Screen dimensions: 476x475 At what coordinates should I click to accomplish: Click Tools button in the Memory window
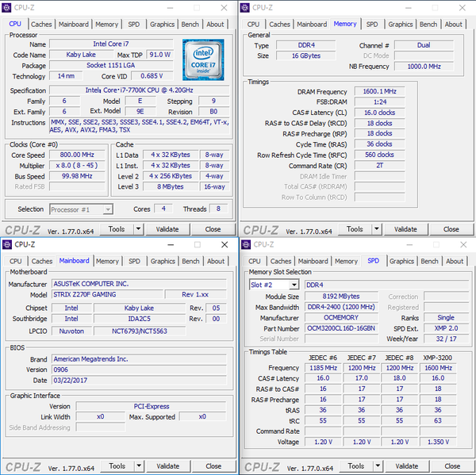355,229
